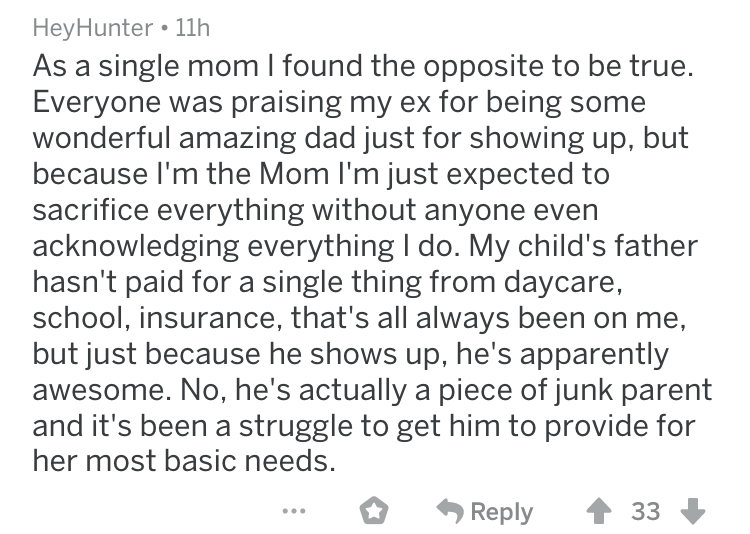Click the bullet separator after HeyHunter
750x534 pixels.
tap(164, 29)
